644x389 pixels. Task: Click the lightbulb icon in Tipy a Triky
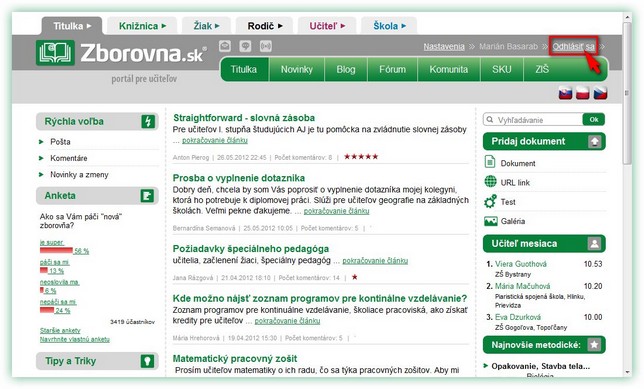coord(147,361)
